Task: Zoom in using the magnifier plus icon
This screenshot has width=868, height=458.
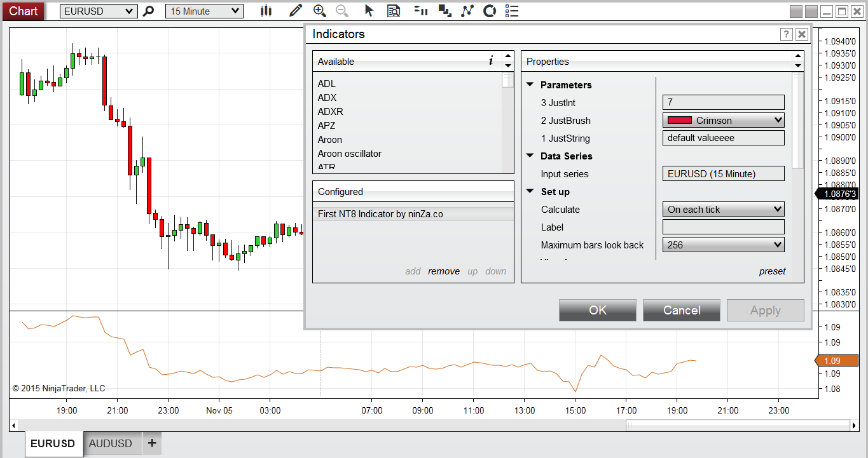Action: [x=319, y=11]
